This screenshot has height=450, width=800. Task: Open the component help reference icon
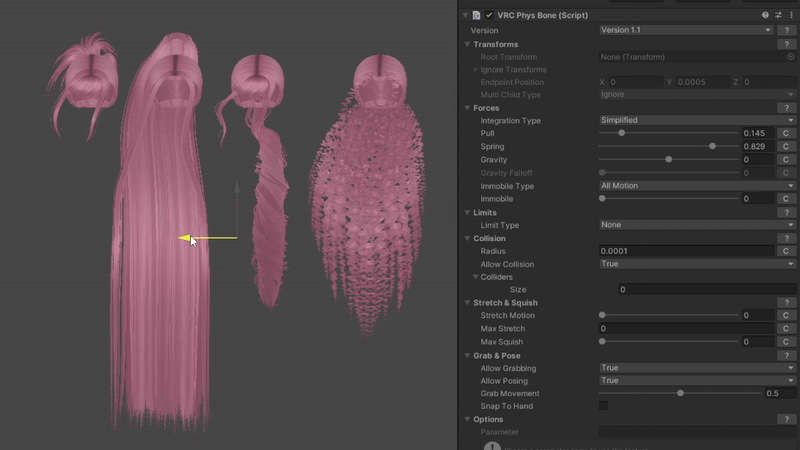(765, 15)
